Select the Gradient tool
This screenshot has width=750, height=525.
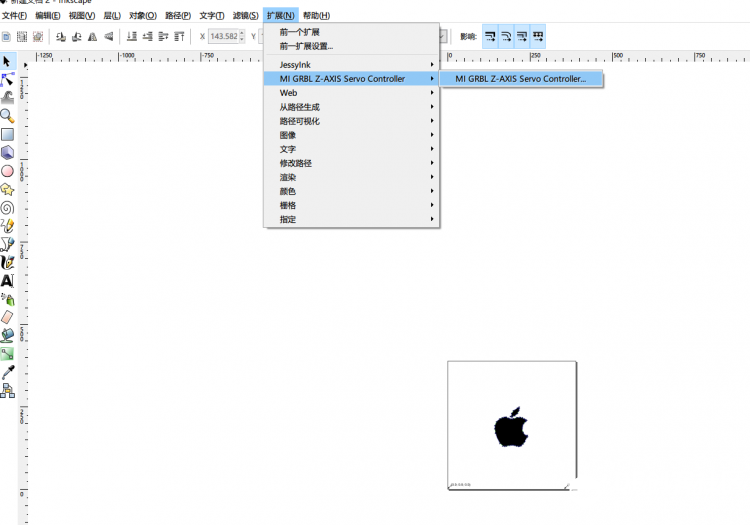tap(7, 354)
